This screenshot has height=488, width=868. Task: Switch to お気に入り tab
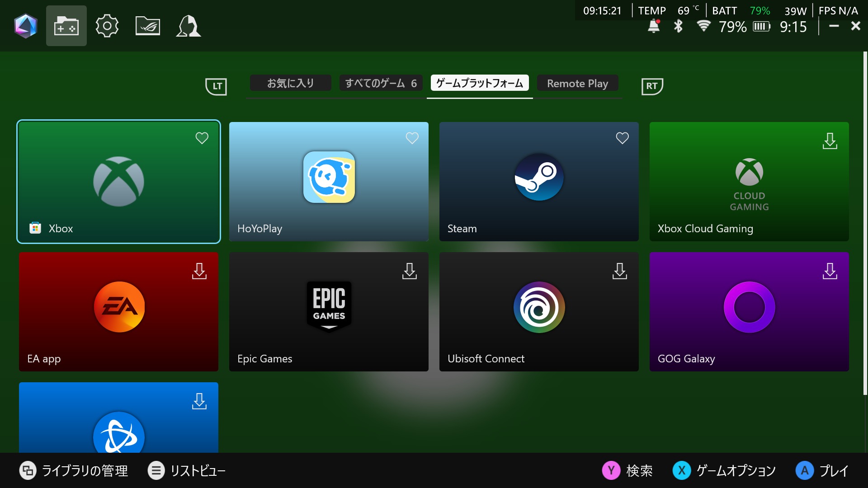(x=290, y=83)
